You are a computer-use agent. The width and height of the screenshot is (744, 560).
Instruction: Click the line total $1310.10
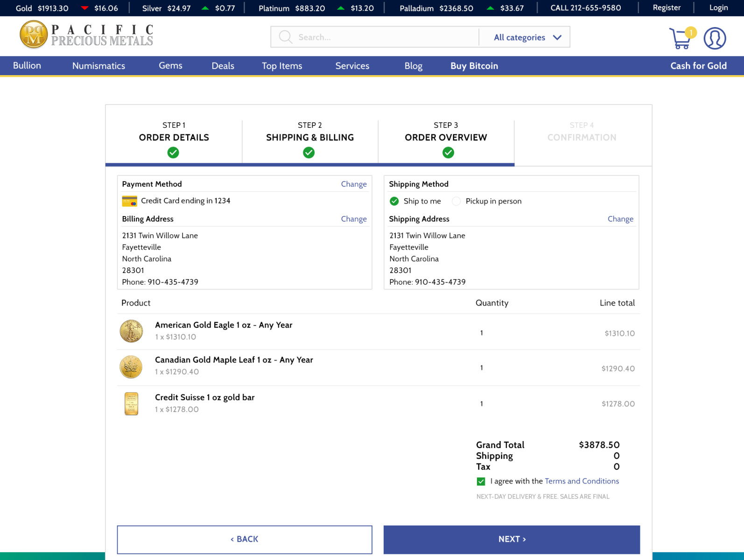pyautogui.click(x=619, y=334)
